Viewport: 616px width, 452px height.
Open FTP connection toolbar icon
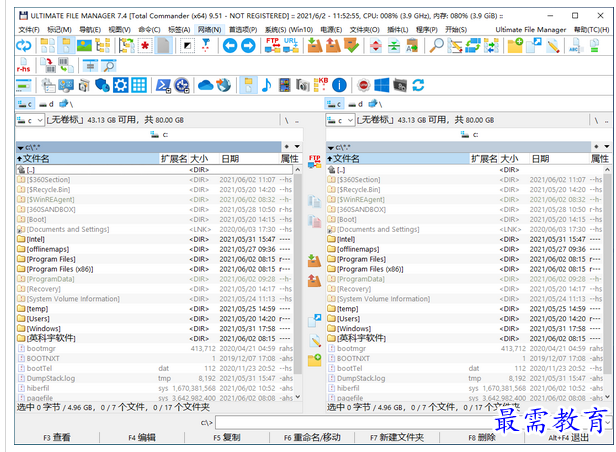point(272,46)
